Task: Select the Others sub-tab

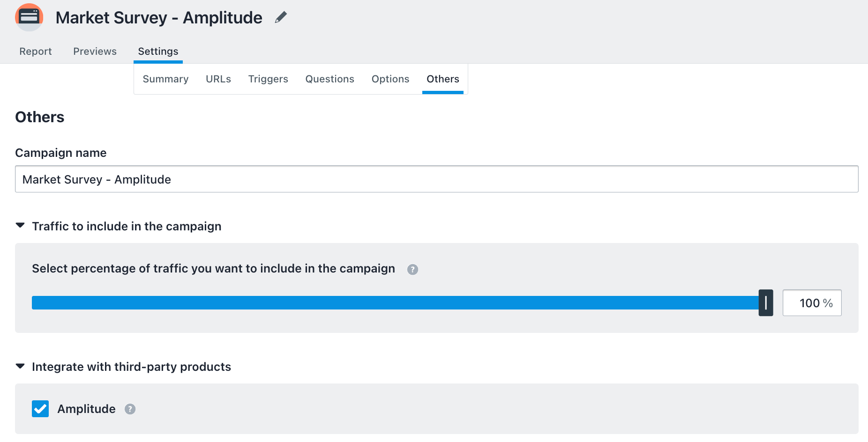Action: coord(443,79)
